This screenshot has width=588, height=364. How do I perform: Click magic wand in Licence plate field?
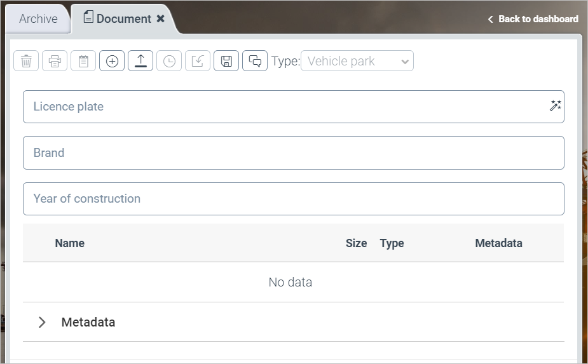point(555,106)
